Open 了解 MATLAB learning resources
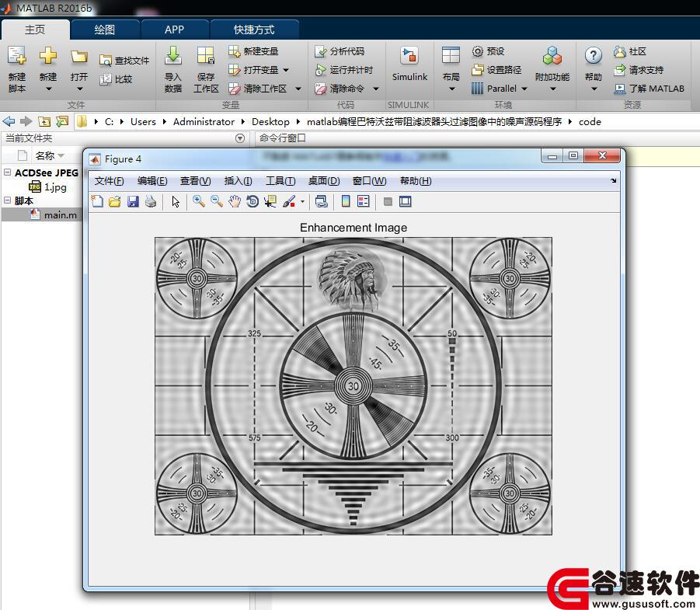The width and height of the screenshot is (700, 610). click(x=649, y=89)
